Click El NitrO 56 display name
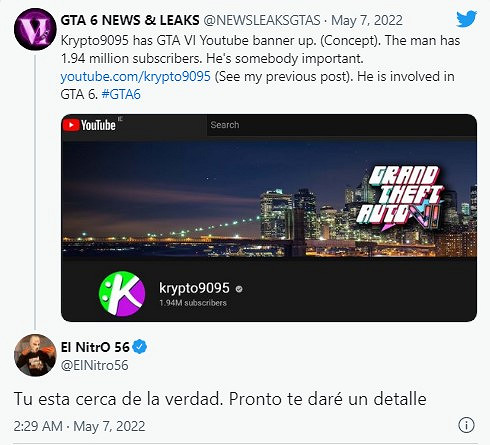This screenshot has height=445, width=490. point(95,347)
